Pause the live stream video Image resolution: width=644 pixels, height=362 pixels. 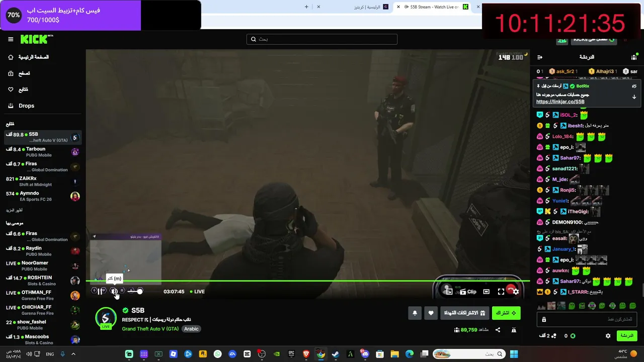click(100, 291)
